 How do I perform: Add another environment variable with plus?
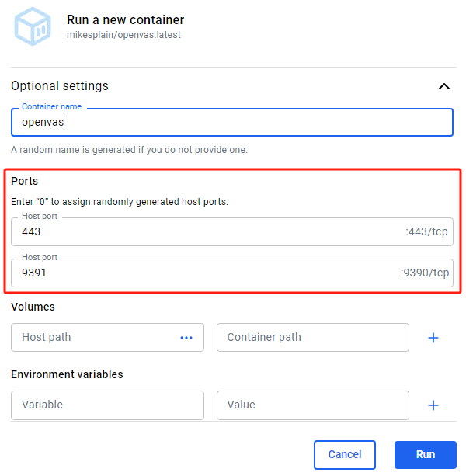(433, 405)
